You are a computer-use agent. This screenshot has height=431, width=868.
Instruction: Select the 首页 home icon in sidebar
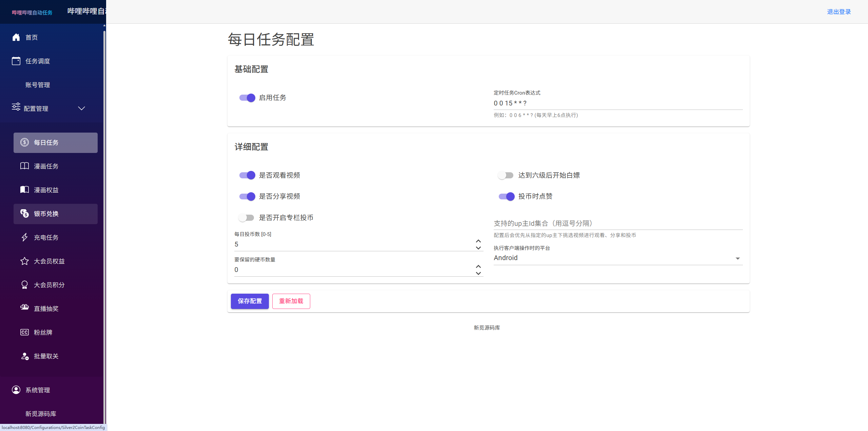[x=16, y=37]
